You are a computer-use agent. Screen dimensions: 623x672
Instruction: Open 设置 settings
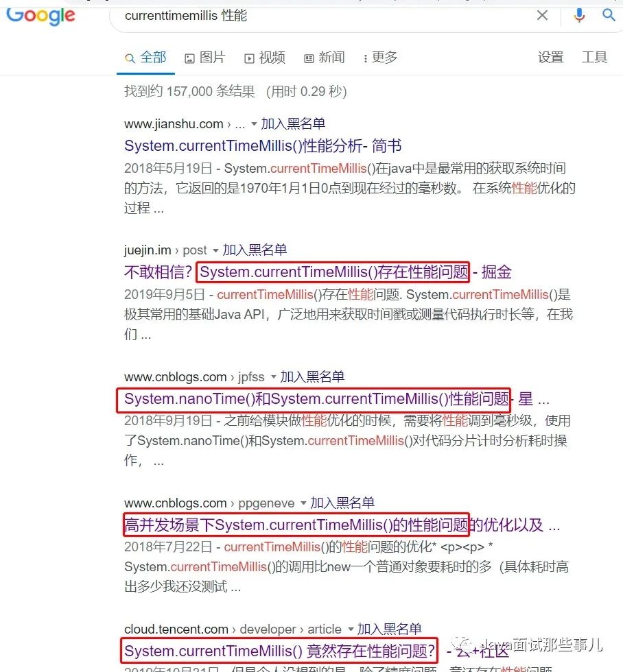coord(551,58)
